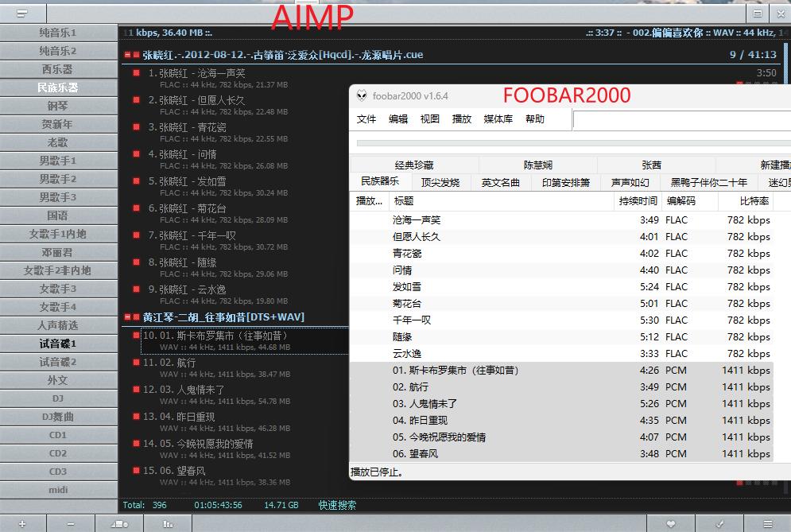Click the foobar2000 fox logo icon
Viewport: 791px width, 532px height.
(x=363, y=94)
